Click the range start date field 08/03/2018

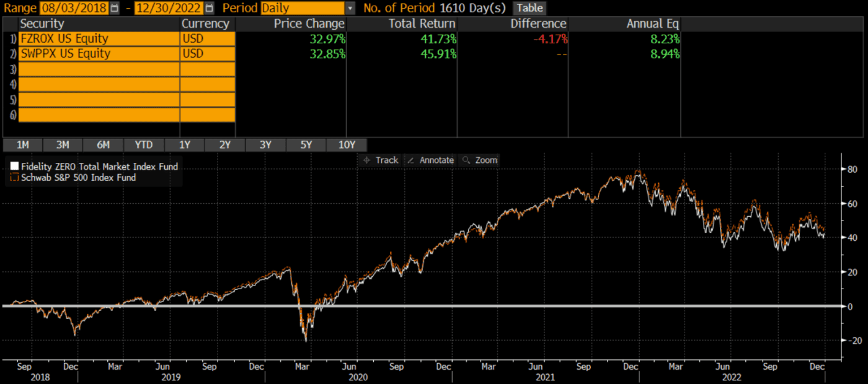tap(74, 8)
